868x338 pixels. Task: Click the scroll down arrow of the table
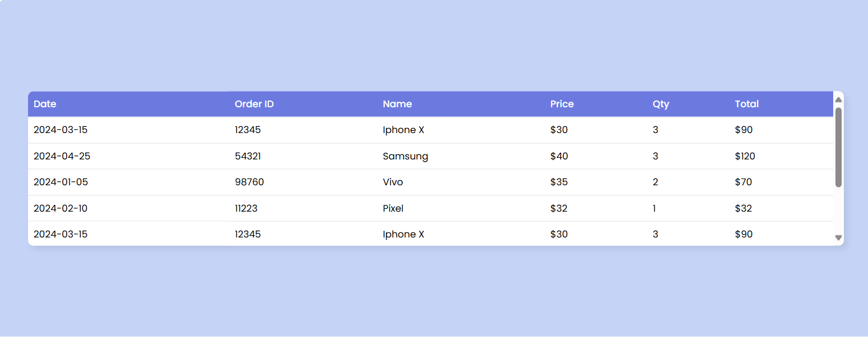point(838,238)
